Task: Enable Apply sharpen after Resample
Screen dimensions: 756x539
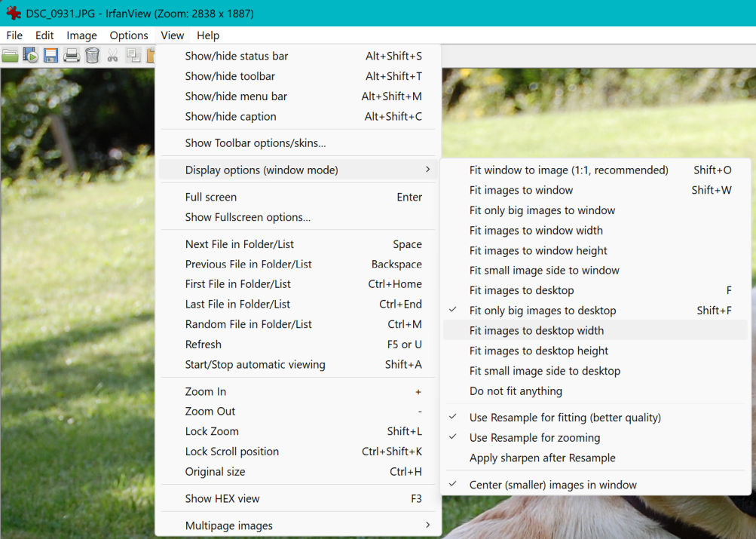Action: click(542, 458)
